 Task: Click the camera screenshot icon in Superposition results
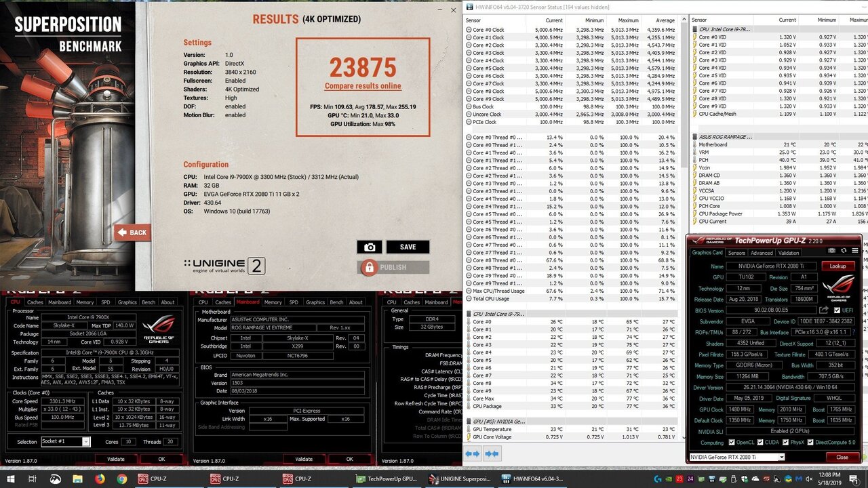pyautogui.click(x=369, y=247)
